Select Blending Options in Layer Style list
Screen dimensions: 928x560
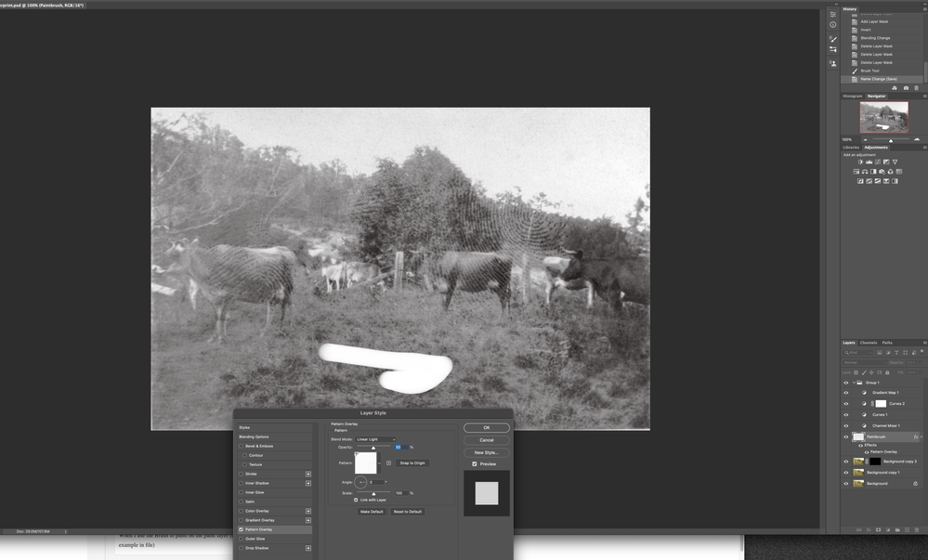click(x=275, y=436)
